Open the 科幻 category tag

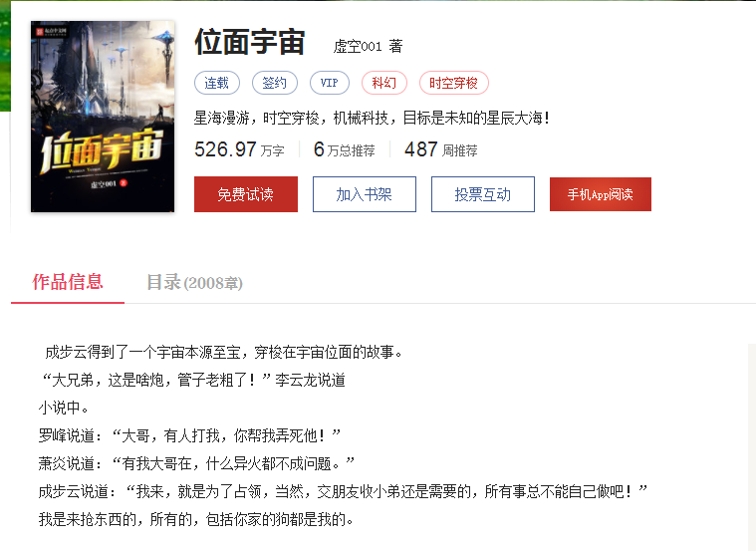point(384,83)
